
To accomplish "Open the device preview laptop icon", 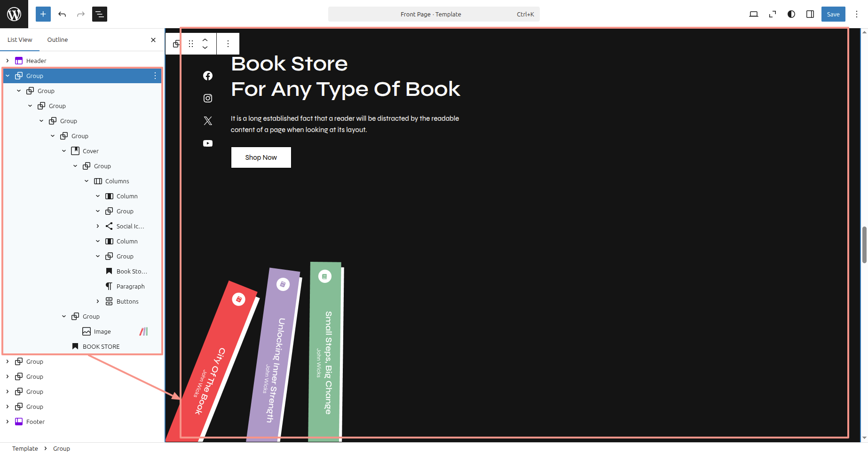I will [753, 14].
